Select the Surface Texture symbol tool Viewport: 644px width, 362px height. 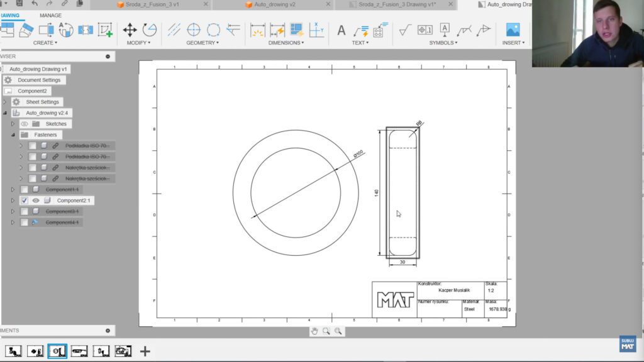tap(403, 30)
